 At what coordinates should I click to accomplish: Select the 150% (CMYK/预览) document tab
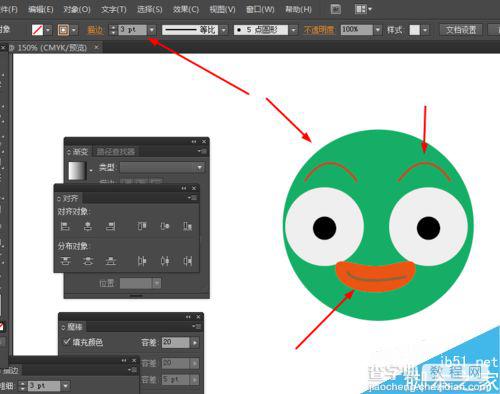click(52, 48)
